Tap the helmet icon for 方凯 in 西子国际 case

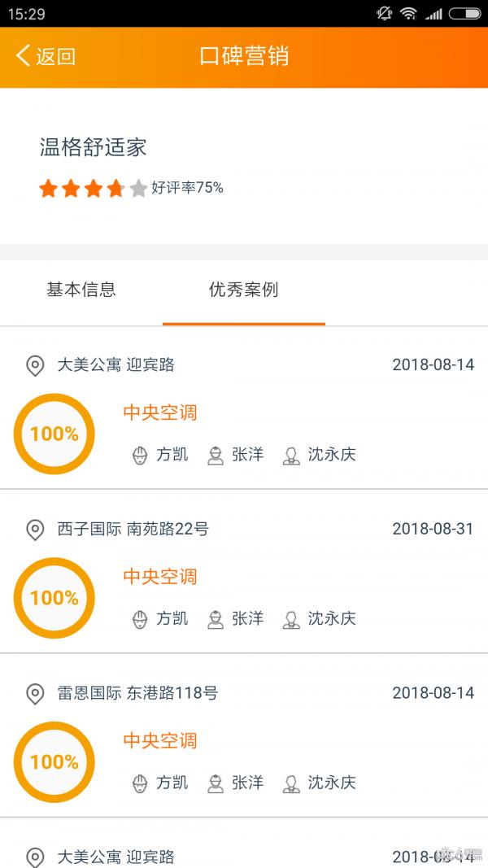140,620
